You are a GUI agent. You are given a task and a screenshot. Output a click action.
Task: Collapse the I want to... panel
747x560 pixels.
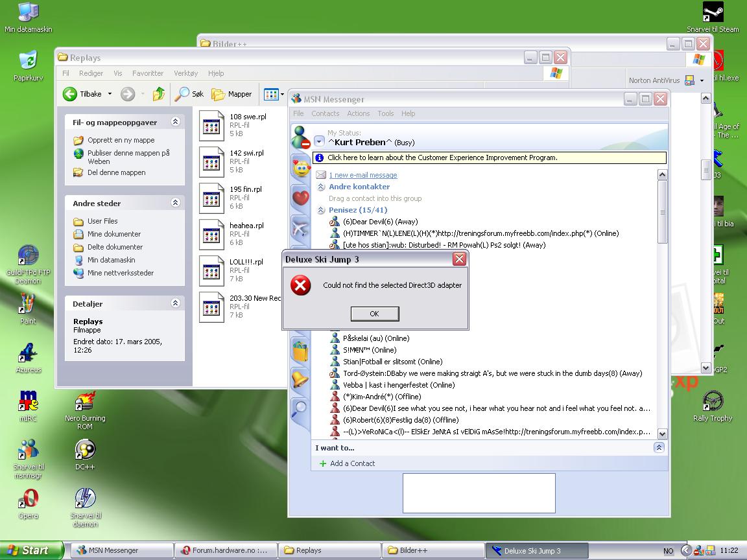click(x=659, y=447)
